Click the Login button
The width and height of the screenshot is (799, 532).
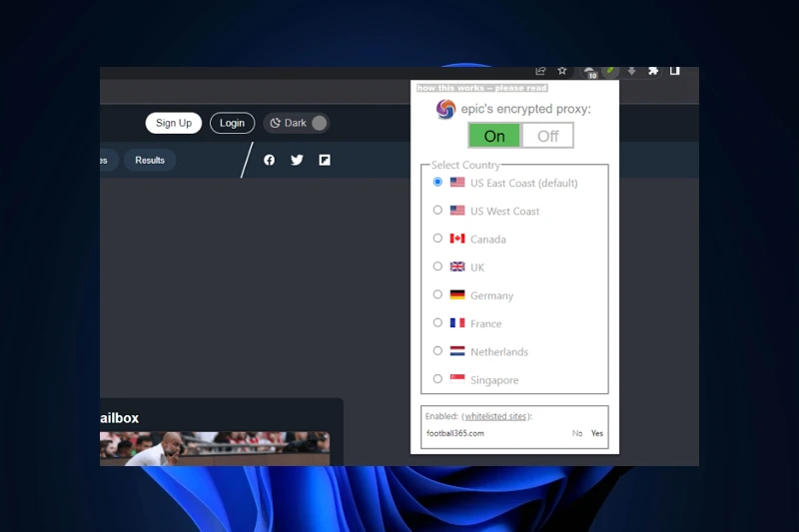coord(232,123)
